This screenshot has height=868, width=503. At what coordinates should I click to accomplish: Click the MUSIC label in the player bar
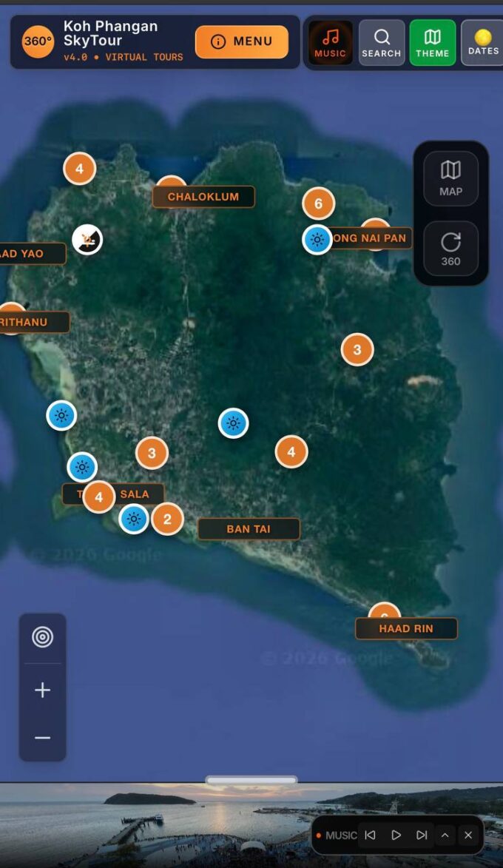point(341,835)
